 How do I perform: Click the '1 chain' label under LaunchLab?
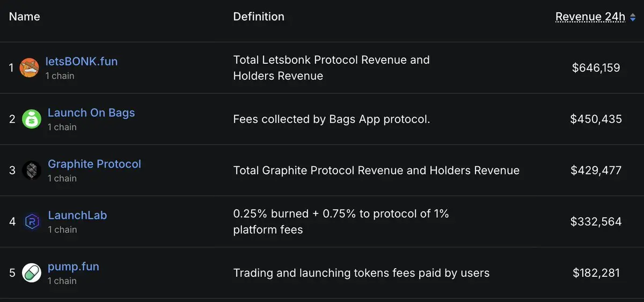pyautogui.click(x=62, y=230)
